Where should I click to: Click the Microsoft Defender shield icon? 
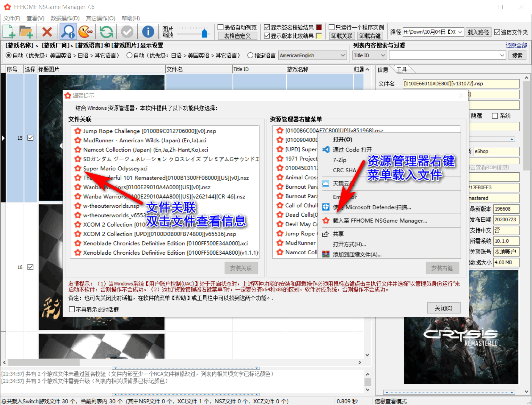click(x=326, y=207)
